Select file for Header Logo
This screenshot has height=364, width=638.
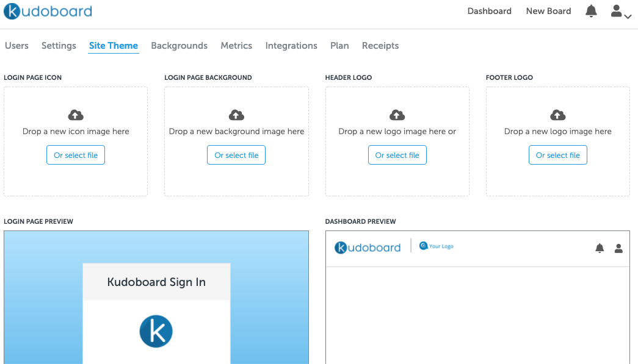[397, 155]
